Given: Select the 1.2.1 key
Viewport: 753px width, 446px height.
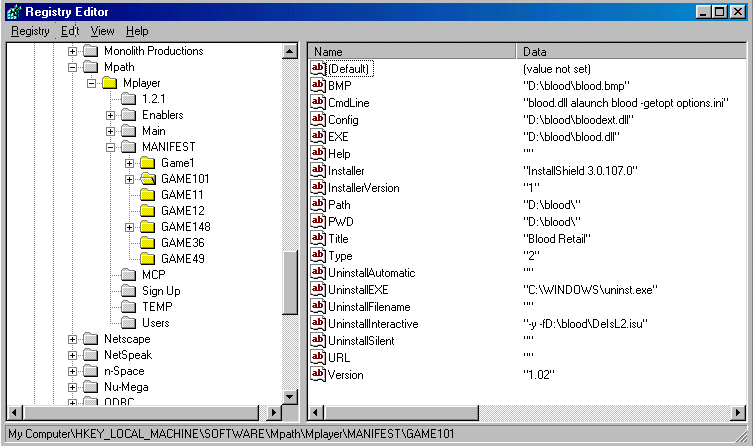Looking at the screenshot, I should (154, 99).
